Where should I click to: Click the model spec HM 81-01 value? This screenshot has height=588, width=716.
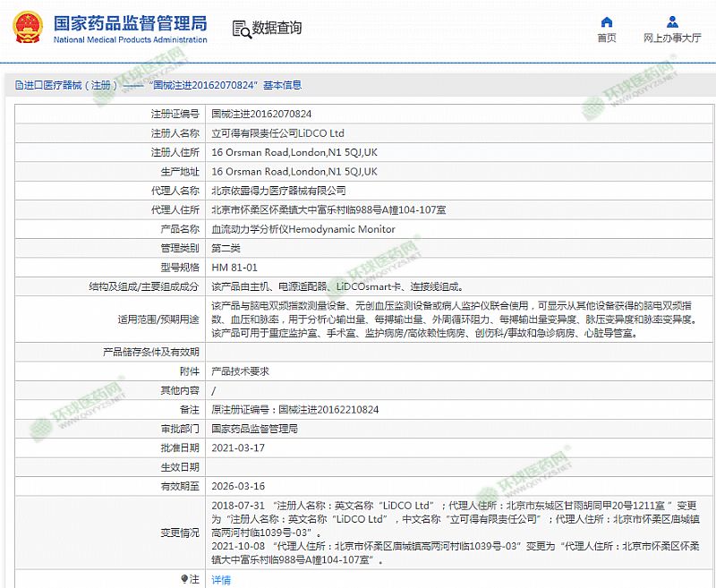(234, 268)
